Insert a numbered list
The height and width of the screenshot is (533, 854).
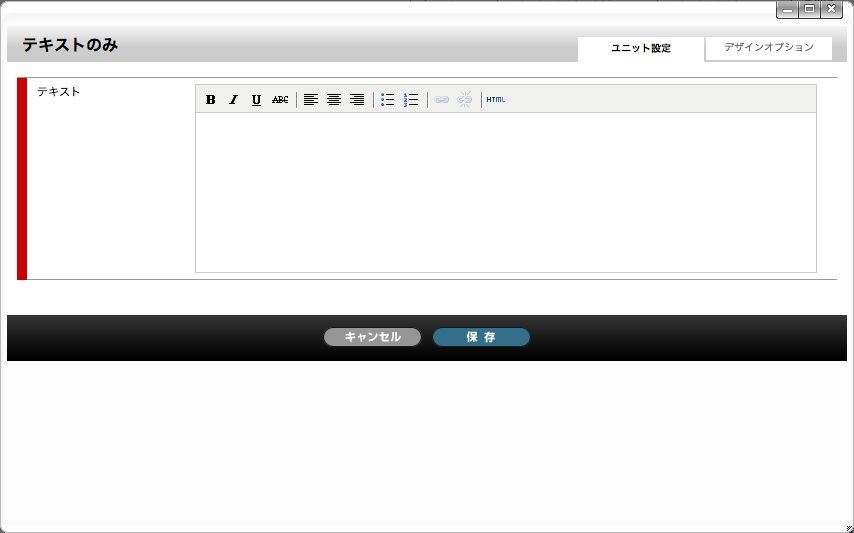coord(411,100)
